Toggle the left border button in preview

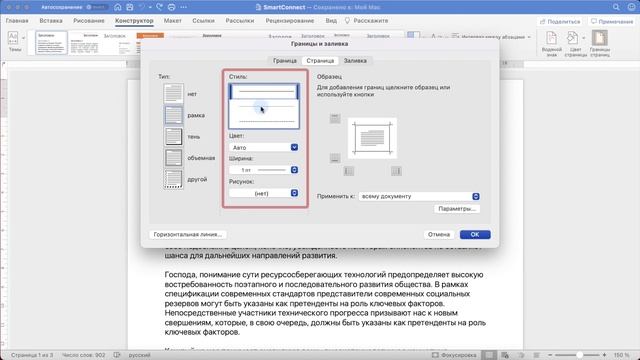coord(349,171)
